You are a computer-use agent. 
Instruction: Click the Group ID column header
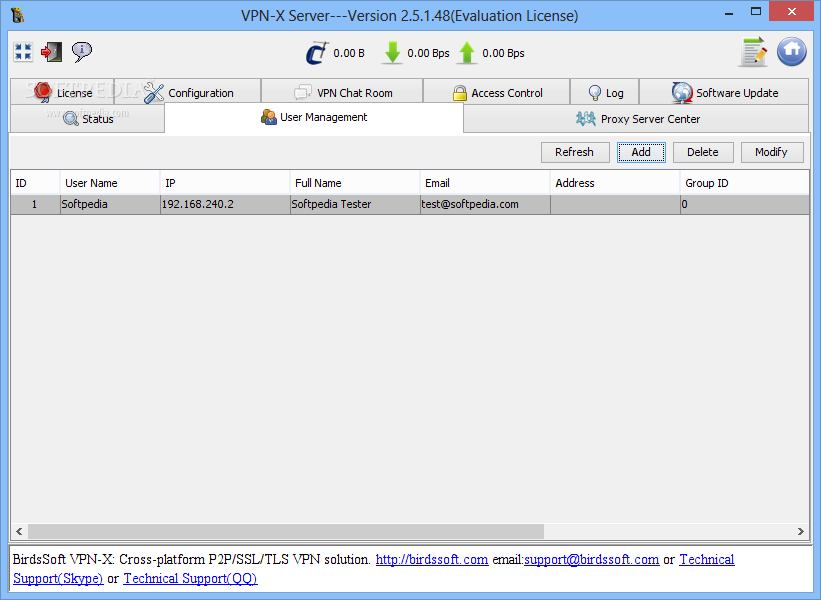(x=745, y=183)
